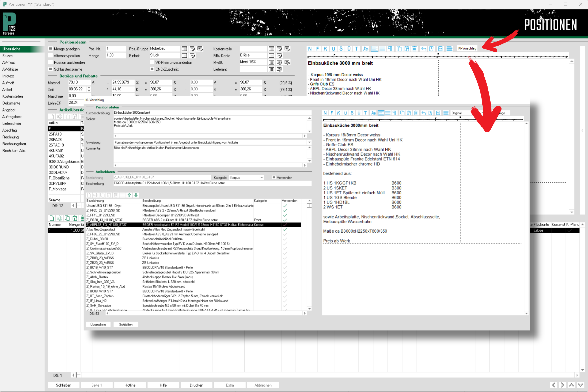Viewport: 588px width, 392px height.
Task: Click trash icon in KI-Vorschlag dialog text toolbar
Action: coord(416,113)
